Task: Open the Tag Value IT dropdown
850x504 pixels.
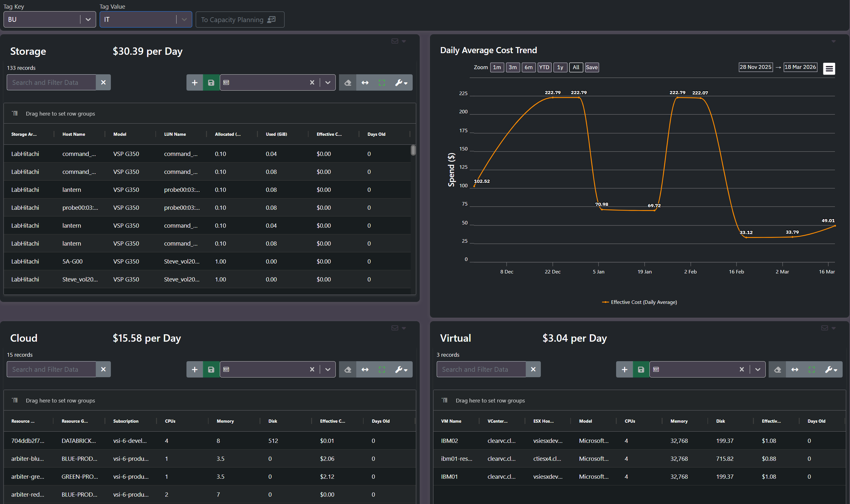Action: tap(184, 19)
